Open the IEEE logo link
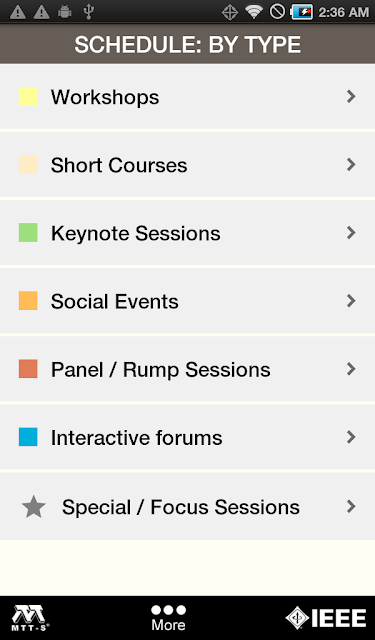Viewport: 375px width, 640px height. 326,618
